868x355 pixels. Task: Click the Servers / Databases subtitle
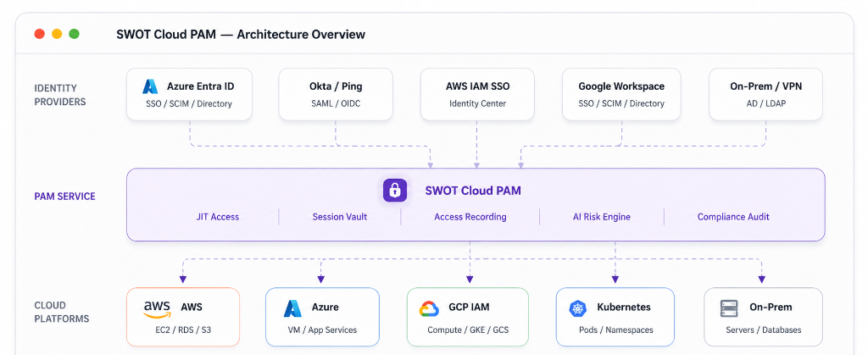764,330
